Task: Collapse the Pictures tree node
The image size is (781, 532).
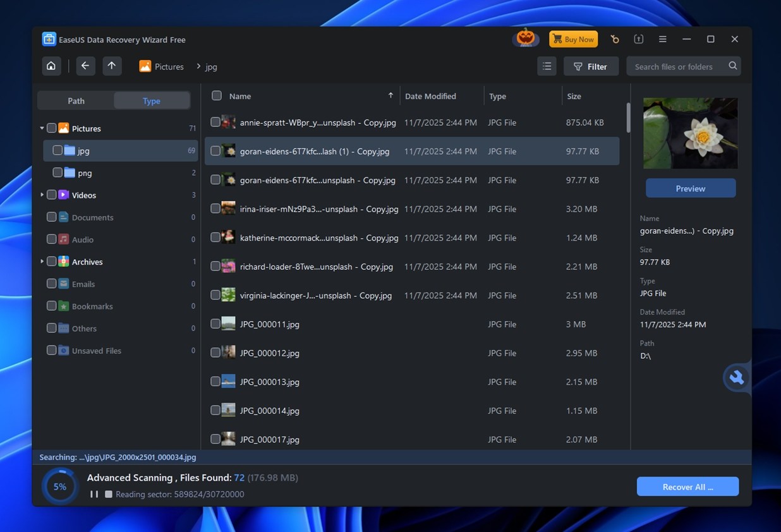Action: (x=42, y=128)
